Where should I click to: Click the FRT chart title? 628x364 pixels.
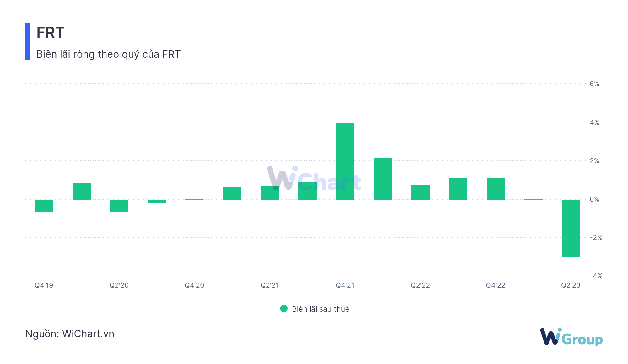pyautogui.click(x=51, y=33)
